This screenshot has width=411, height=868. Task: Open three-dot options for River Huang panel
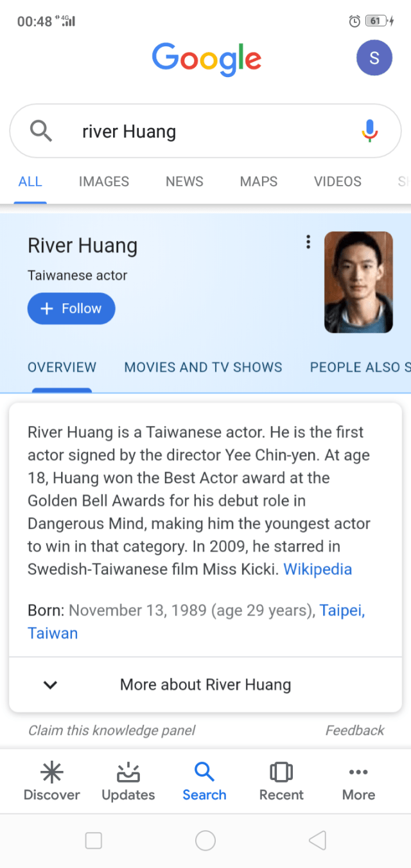(308, 242)
